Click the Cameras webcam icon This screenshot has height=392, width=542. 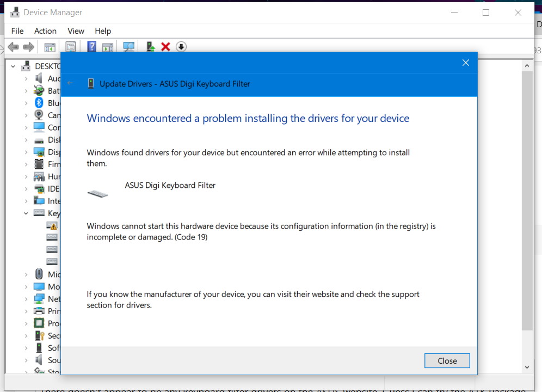coord(39,115)
